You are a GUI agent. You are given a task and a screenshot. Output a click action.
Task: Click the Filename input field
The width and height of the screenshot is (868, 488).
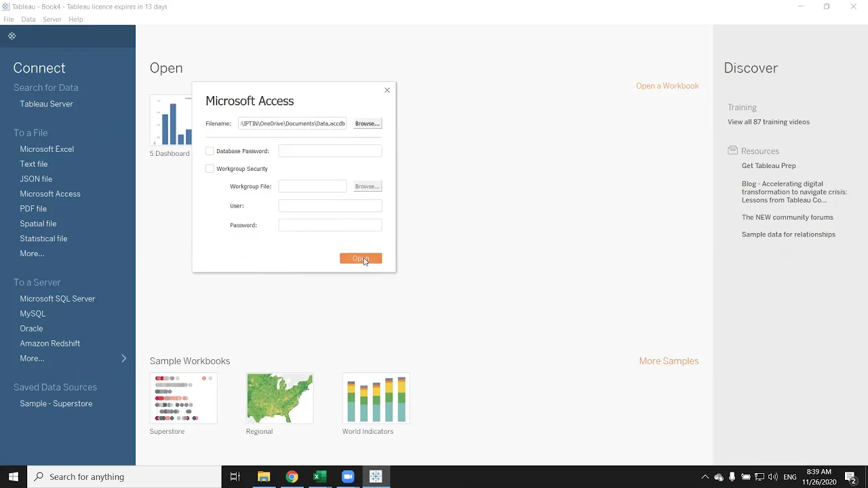pyautogui.click(x=292, y=123)
